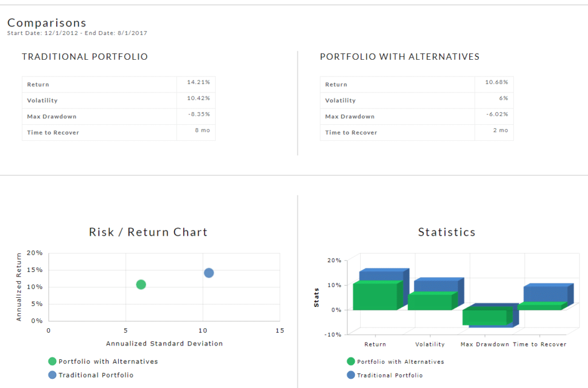The image size is (588, 388).
Task: Click the TRADITIONAL PORTFOLIO heading
Action: [x=85, y=57]
